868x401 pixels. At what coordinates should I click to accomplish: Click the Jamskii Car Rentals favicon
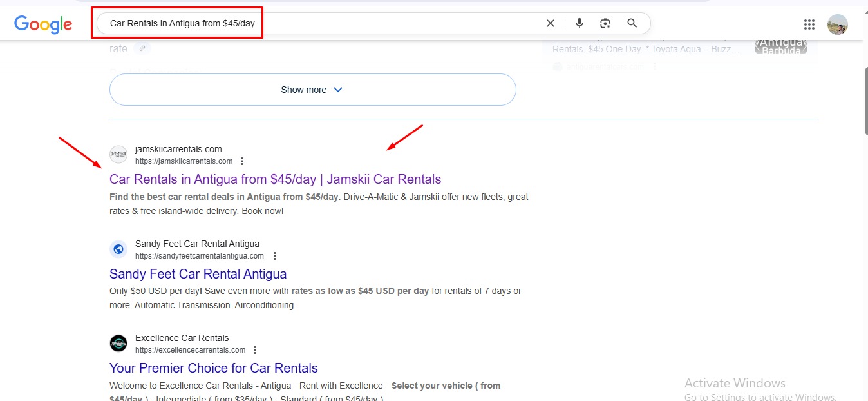click(118, 155)
